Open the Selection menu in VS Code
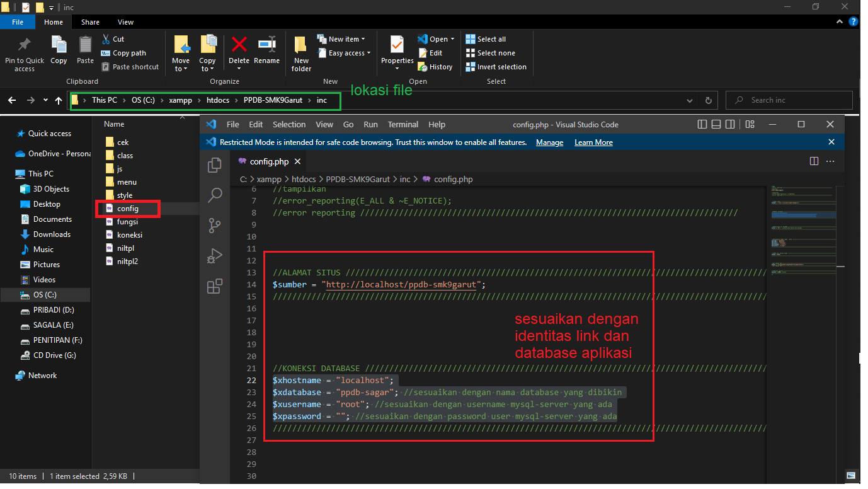 point(289,124)
